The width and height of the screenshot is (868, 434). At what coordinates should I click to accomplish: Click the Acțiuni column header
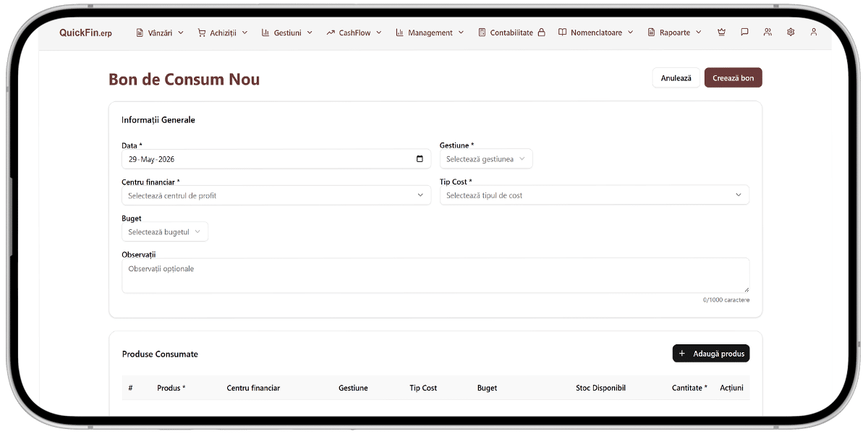731,388
